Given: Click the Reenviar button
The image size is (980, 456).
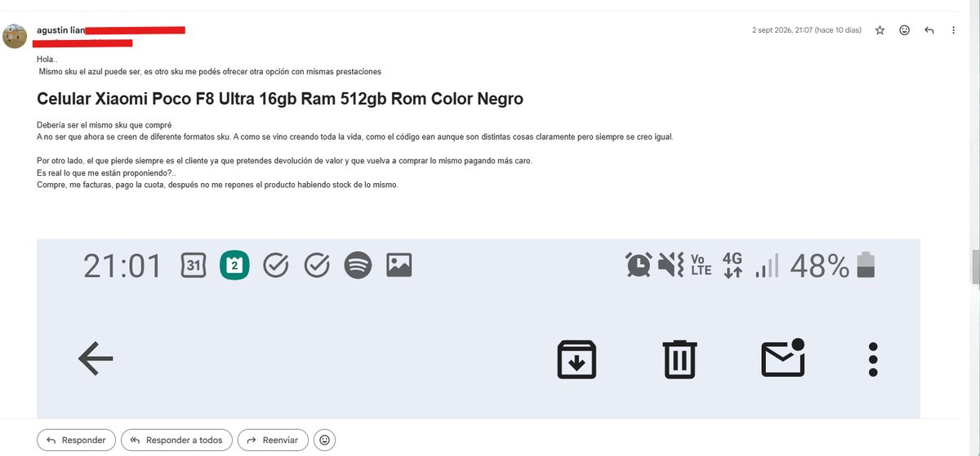Looking at the screenshot, I should tap(273, 440).
